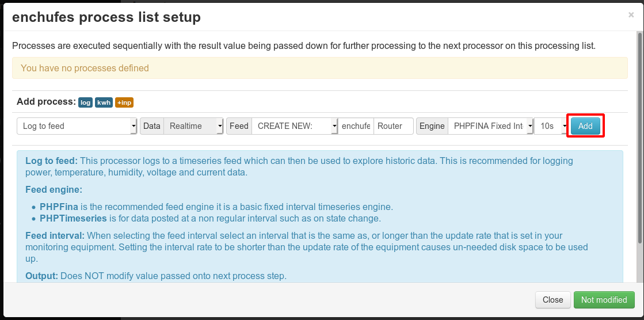Click the "kwh" process badge

104,102
